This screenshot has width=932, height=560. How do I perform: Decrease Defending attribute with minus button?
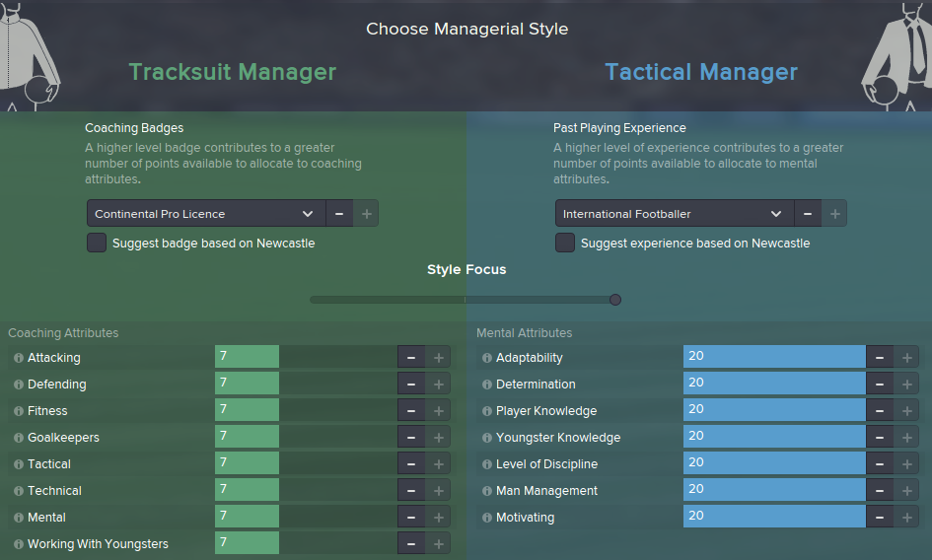click(x=411, y=385)
